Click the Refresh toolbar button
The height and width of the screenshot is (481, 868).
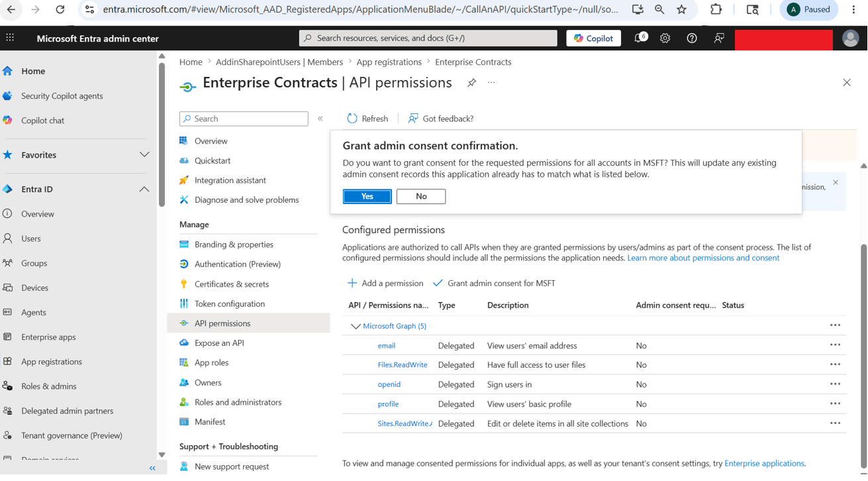coord(367,119)
